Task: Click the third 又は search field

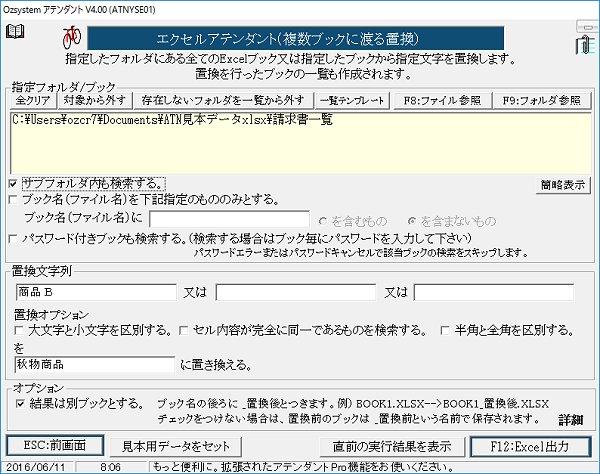Action: click(494, 292)
